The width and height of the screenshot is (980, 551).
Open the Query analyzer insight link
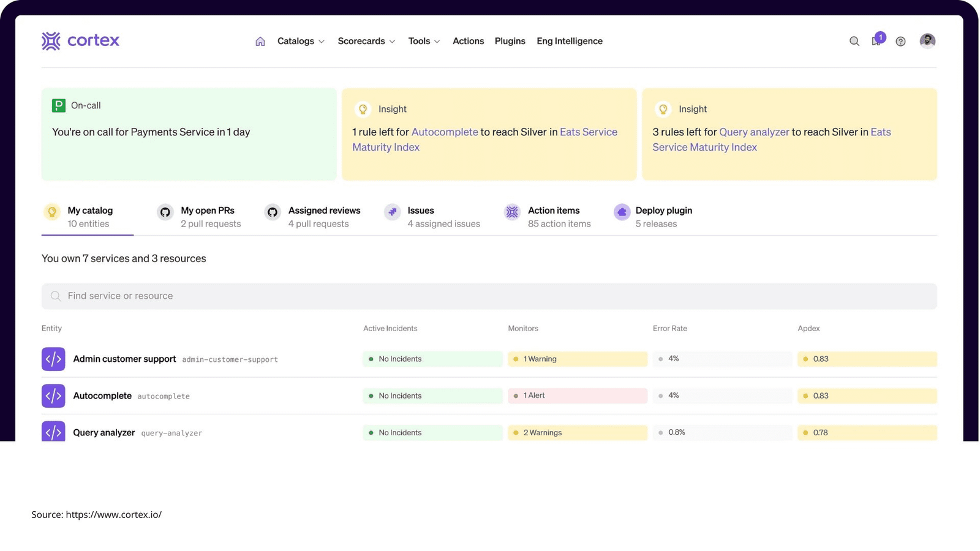coord(754,132)
